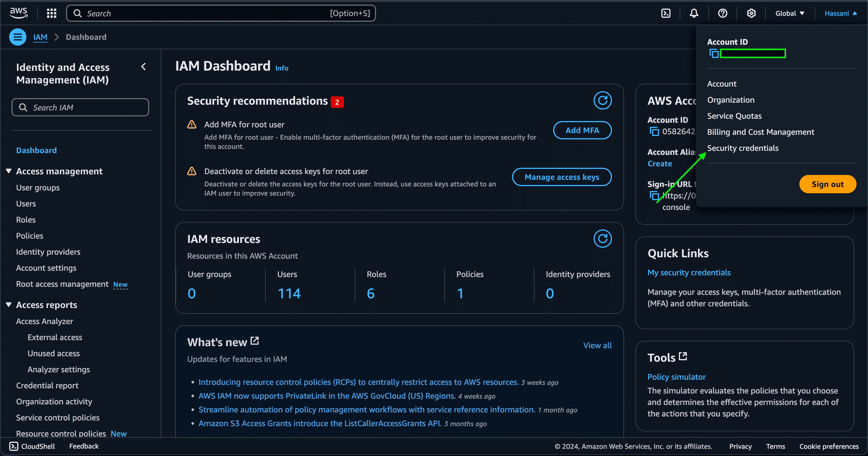Screen dimensions: 868x456
Task: Open the help question mark menu
Action: 722,13
